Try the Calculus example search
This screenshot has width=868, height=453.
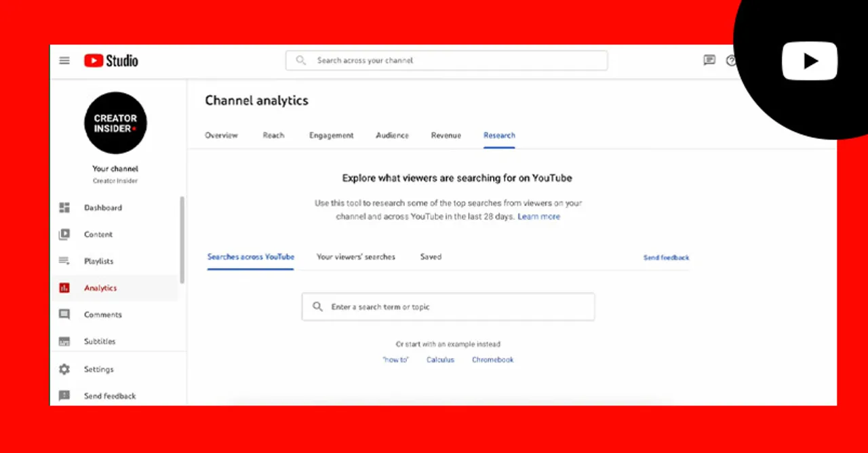[x=440, y=360]
